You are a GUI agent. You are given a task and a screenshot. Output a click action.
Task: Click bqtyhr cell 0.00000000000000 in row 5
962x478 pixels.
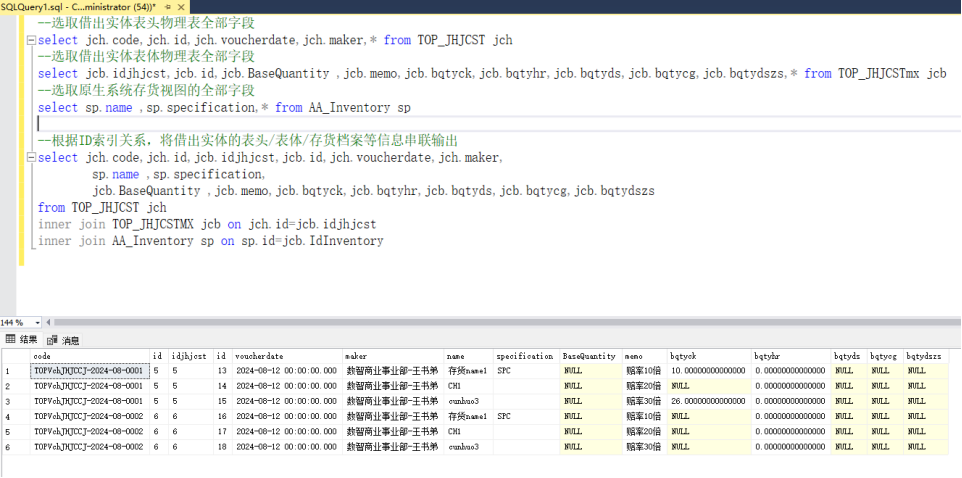[x=792, y=432]
